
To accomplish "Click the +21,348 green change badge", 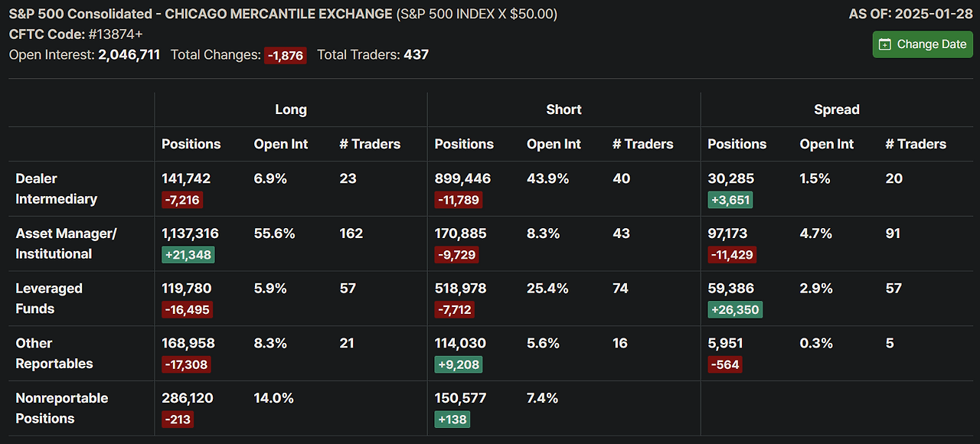I will point(188,255).
